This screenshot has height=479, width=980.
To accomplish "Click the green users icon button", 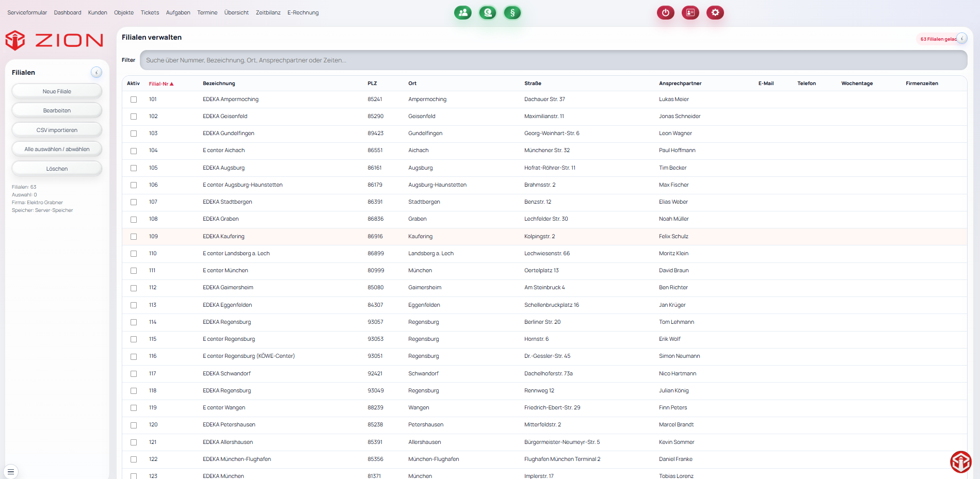I will (463, 12).
